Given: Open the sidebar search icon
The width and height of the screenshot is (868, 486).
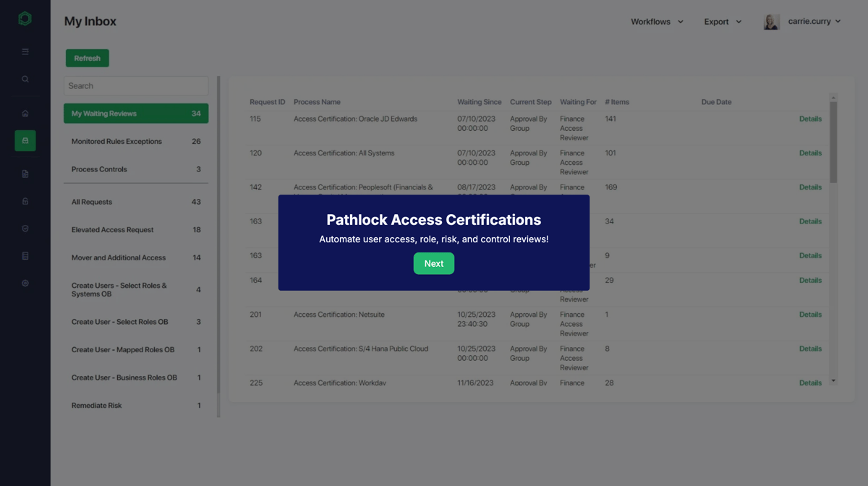Looking at the screenshot, I should coord(25,80).
